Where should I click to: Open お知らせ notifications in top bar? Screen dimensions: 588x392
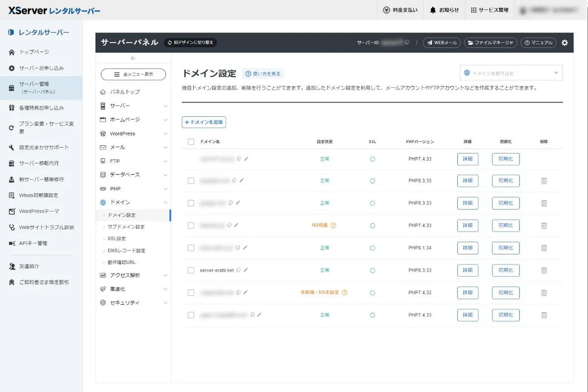[444, 10]
